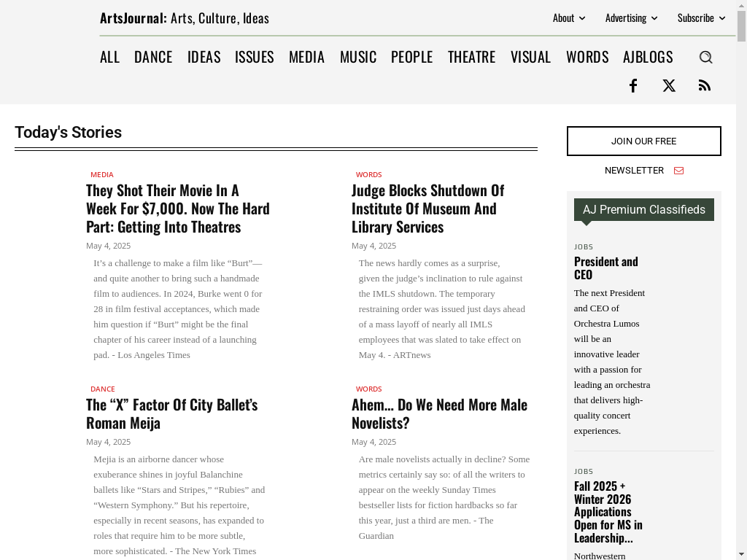Click WORDS tag above Male Novelists story
This screenshot has height=560, width=747.
368,389
